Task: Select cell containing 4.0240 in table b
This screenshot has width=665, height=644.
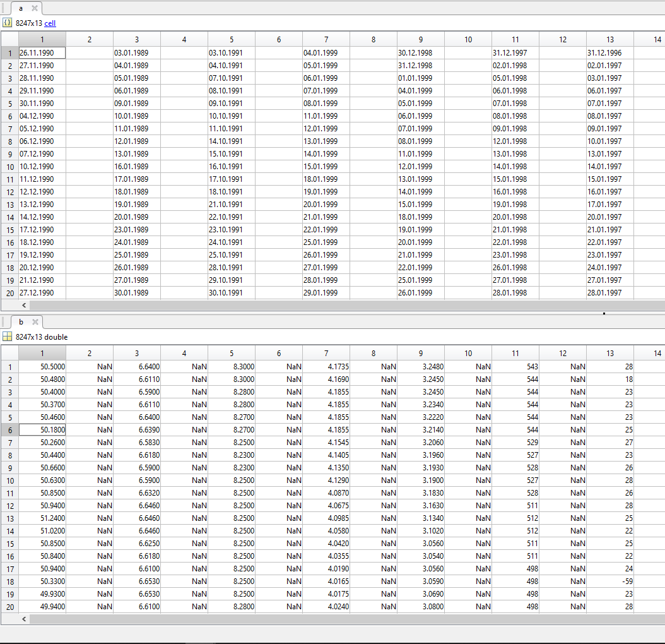Action: 326,607
